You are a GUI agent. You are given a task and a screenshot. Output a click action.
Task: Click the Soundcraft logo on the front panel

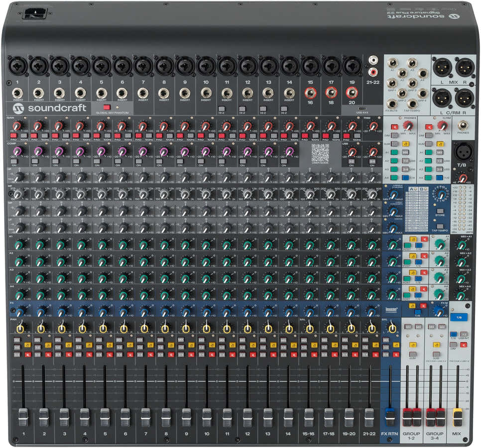tap(50, 108)
